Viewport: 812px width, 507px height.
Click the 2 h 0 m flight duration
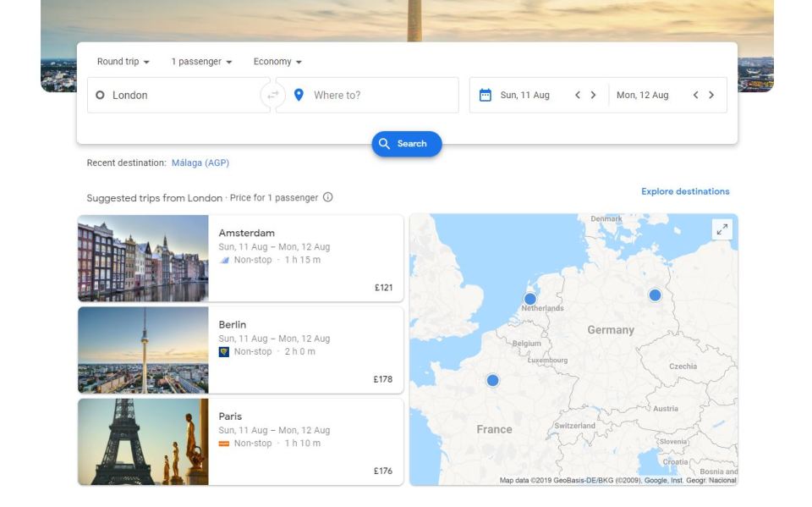coord(299,351)
